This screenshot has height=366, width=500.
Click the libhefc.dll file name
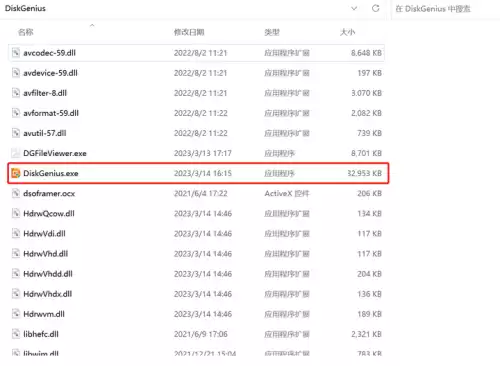pos(41,334)
